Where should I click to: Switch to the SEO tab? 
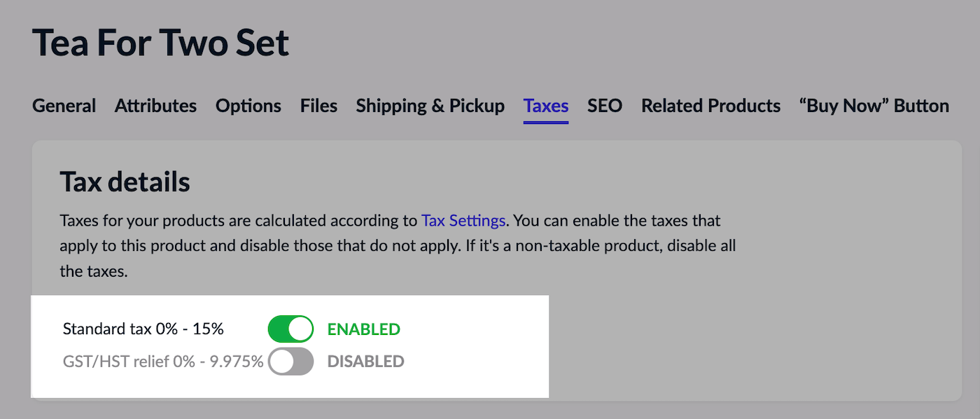(x=605, y=106)
